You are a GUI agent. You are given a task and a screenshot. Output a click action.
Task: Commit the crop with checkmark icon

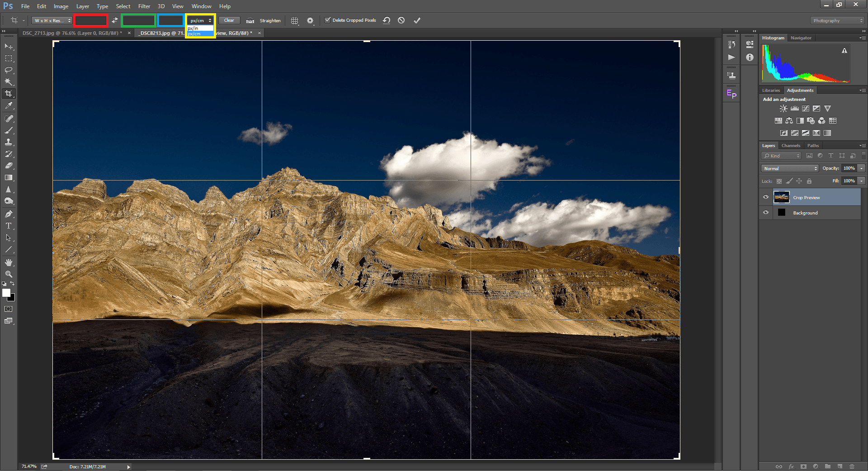tap(417, 20)
